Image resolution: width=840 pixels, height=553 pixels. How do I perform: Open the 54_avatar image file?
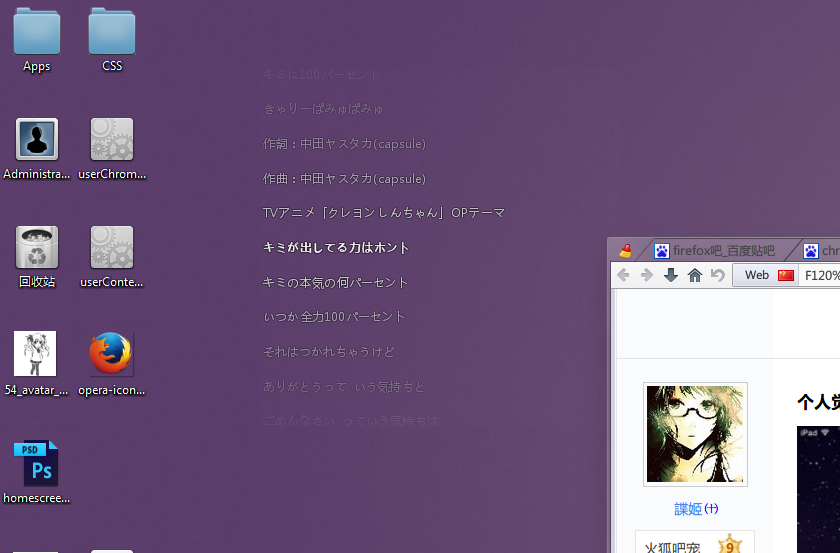36,354
